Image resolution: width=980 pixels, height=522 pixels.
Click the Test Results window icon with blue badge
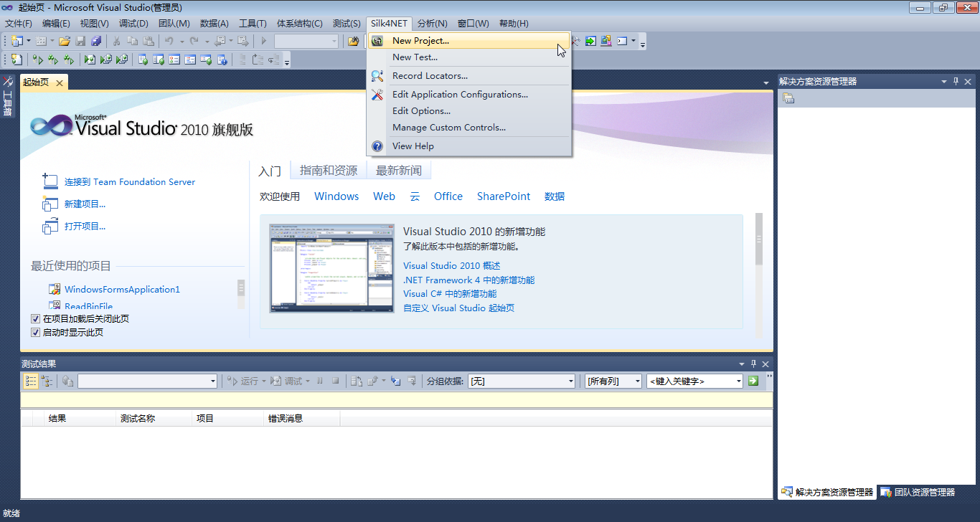(222, 60)
